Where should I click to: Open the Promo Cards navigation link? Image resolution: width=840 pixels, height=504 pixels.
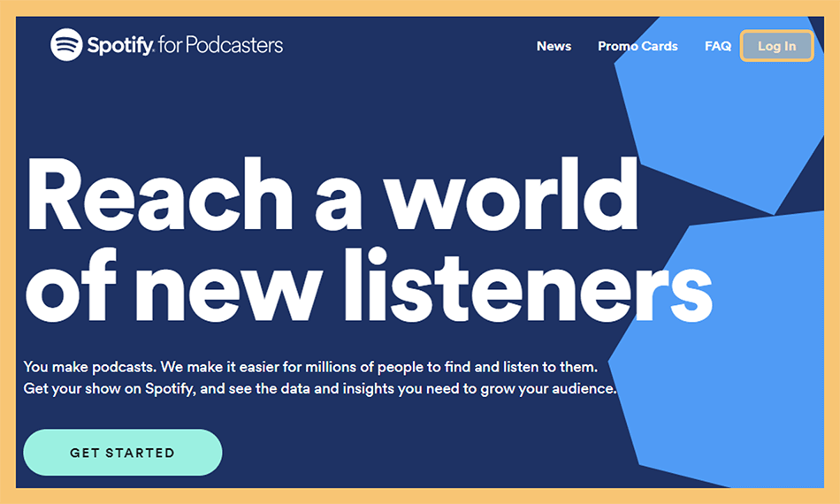coord(638,46)
